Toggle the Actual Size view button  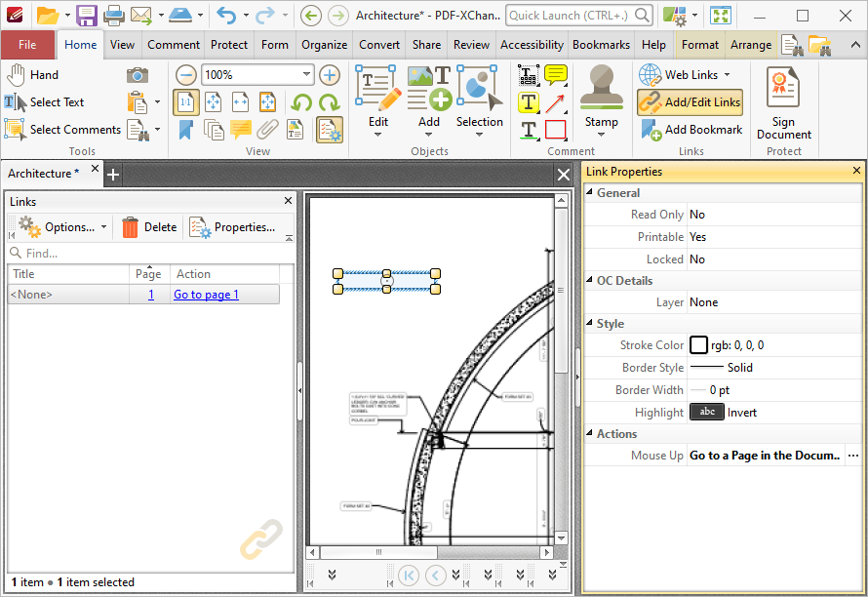tap(186, 102)
